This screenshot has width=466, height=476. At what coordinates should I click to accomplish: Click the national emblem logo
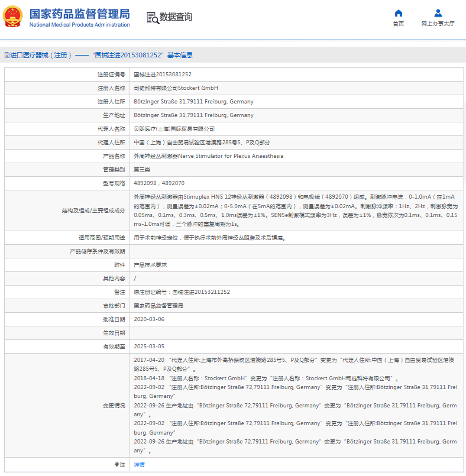[x=13, y=17]
